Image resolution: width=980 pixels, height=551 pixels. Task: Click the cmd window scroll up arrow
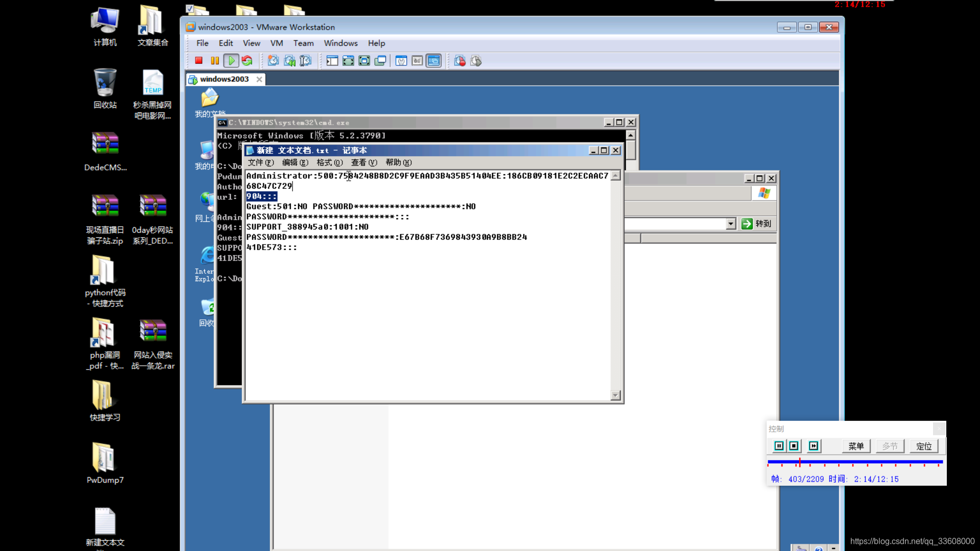tap(631, 135)
